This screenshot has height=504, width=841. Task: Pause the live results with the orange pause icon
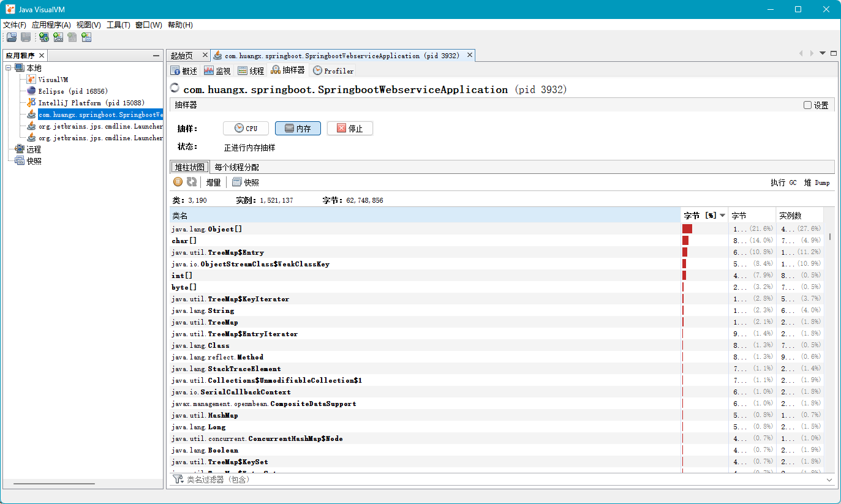[178, 182]
